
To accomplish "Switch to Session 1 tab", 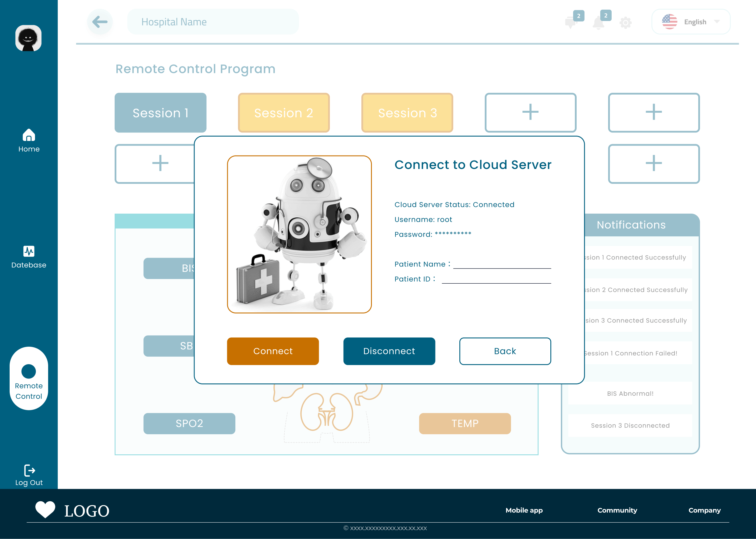I will pos(160,113).
